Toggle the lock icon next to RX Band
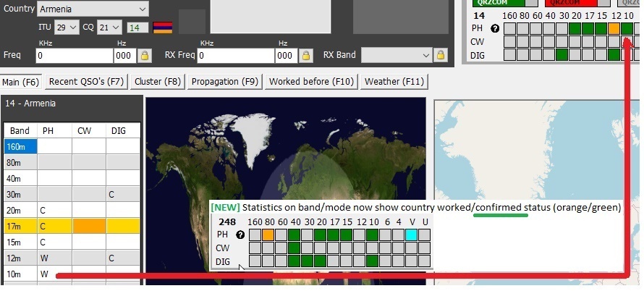This screenshot has height=291, width=644. (440, 55)
